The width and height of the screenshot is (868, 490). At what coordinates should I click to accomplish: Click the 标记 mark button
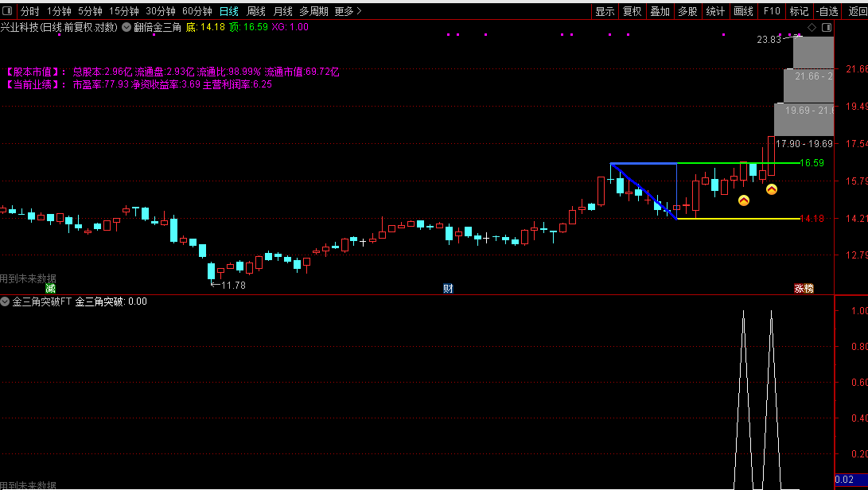coord(799,11)
